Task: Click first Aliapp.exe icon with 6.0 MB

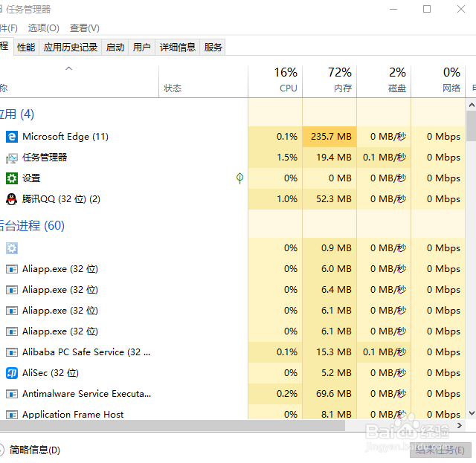Action: click(12, 269)
